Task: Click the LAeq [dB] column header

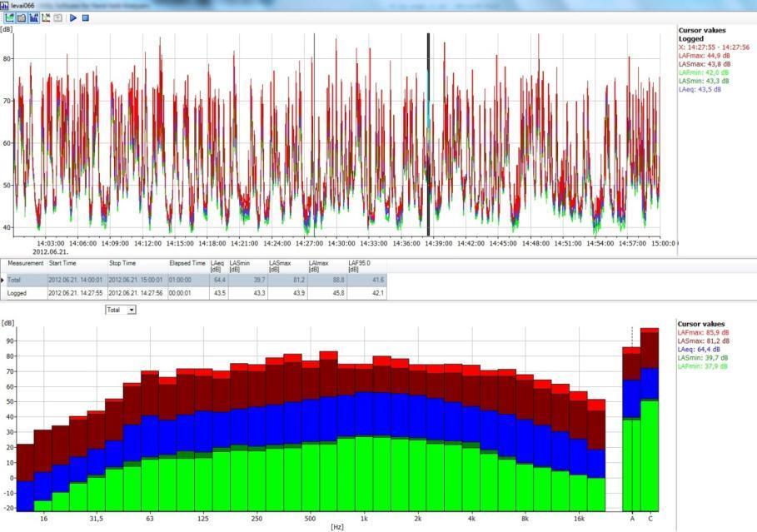Action: [x=217, y=266]
